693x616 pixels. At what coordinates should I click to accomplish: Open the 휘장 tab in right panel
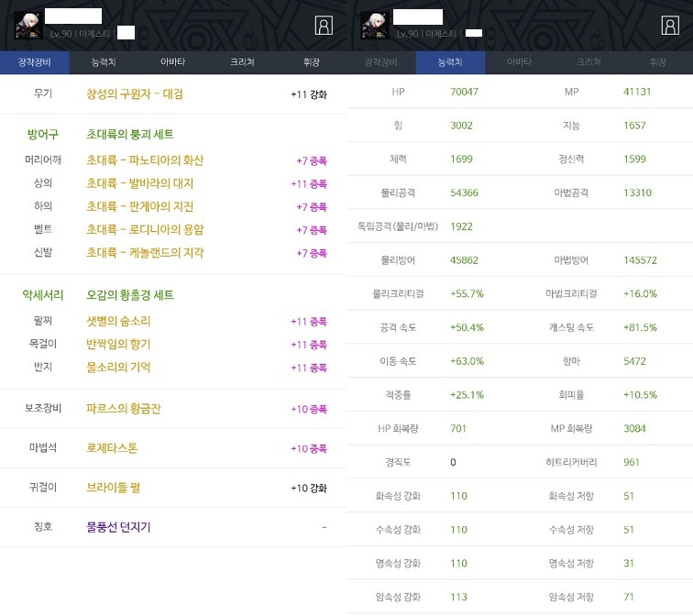click(658, 62)
